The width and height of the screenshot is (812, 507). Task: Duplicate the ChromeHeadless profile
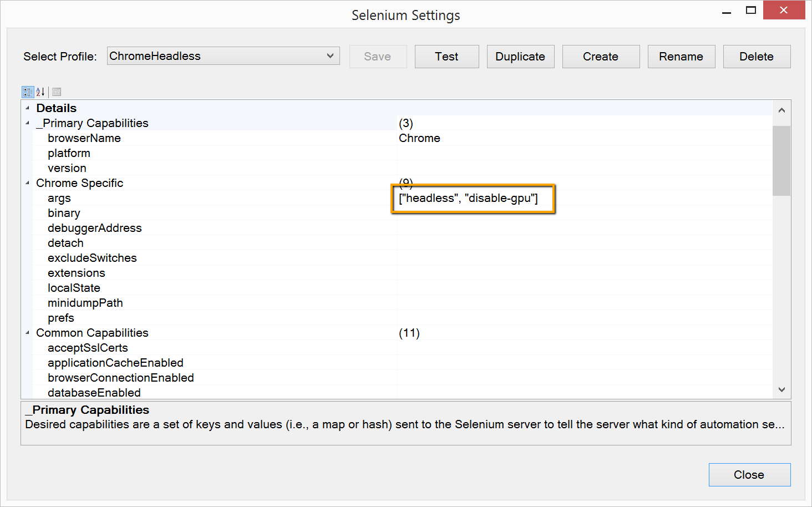(520, 57)
